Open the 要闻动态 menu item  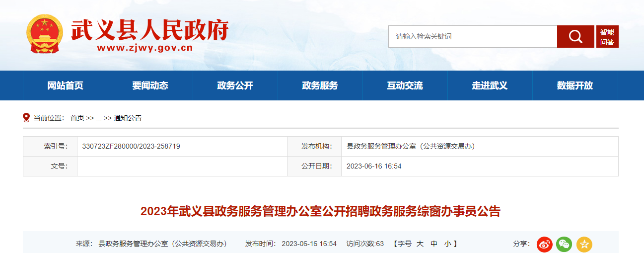[x=150, y=85]
